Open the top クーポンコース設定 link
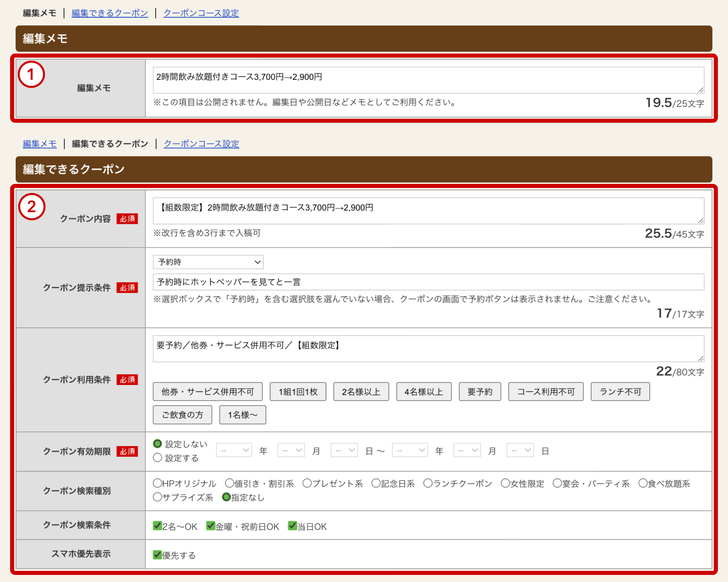This screenshot has width=728, height=582. pos(201,13)
